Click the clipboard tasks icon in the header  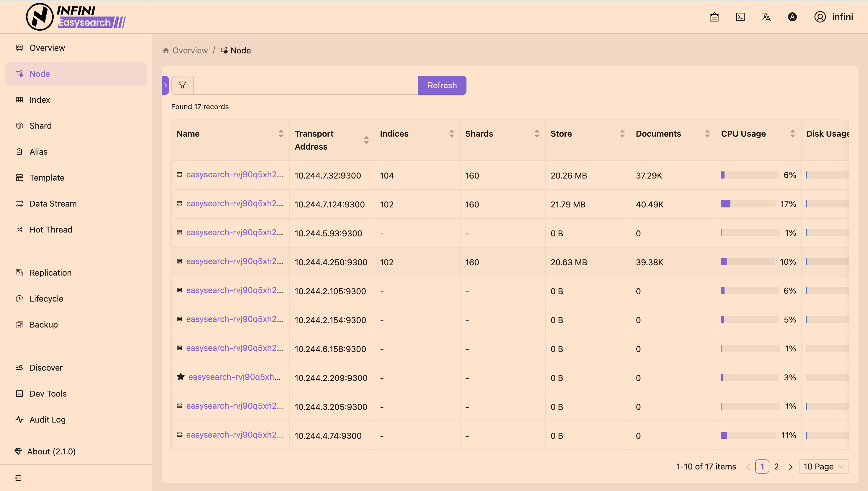coord(714,17)
